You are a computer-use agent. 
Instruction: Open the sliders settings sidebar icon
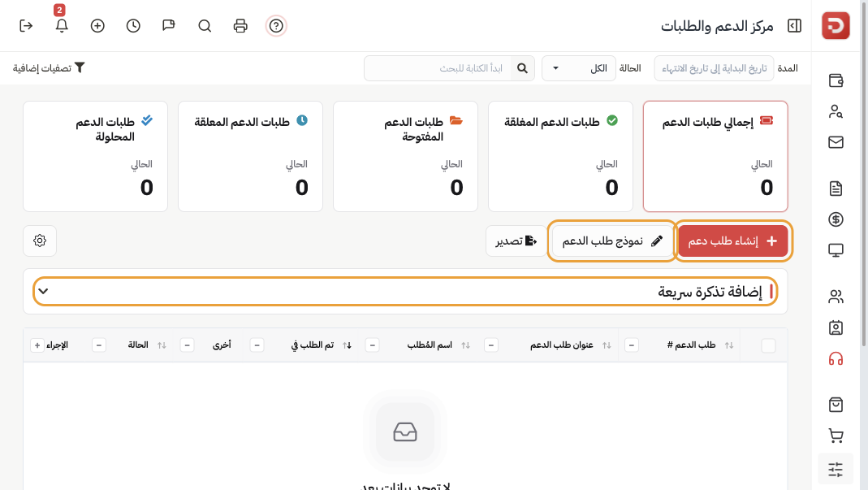[x=836, y=470]
